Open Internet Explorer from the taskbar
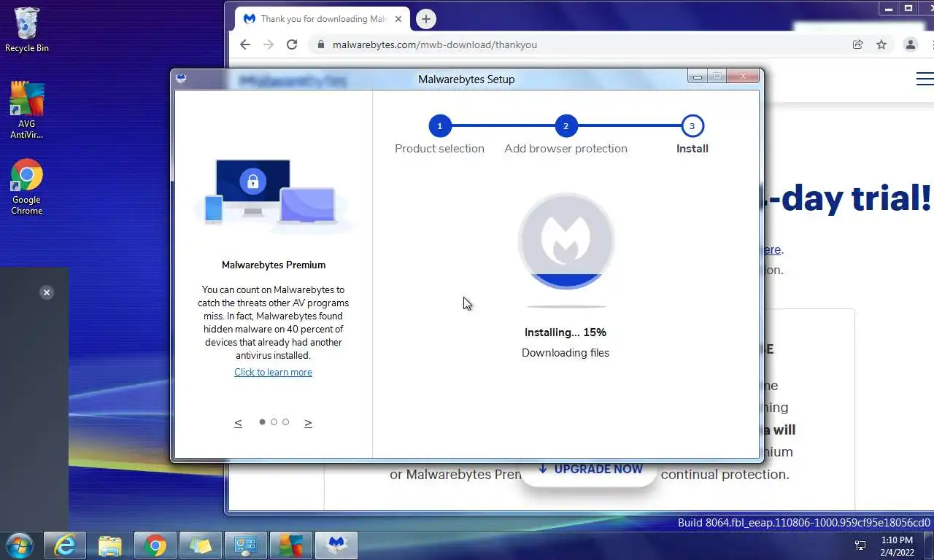This screenshot has height=560, width=934. click(x=65, y=545)
